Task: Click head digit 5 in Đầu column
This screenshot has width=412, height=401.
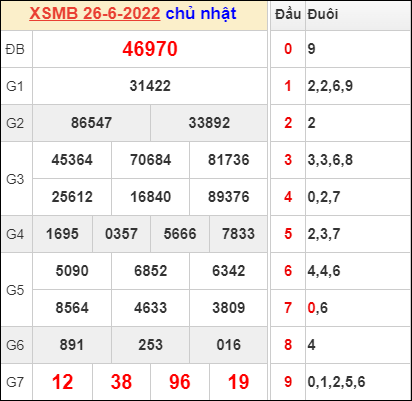Action: (288, 234)
